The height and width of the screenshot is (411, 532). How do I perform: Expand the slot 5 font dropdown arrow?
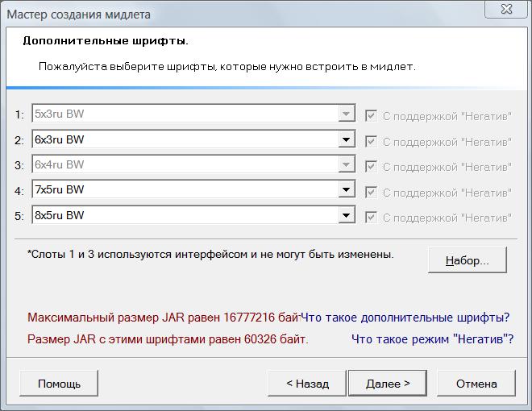click(x=346, y=216)
